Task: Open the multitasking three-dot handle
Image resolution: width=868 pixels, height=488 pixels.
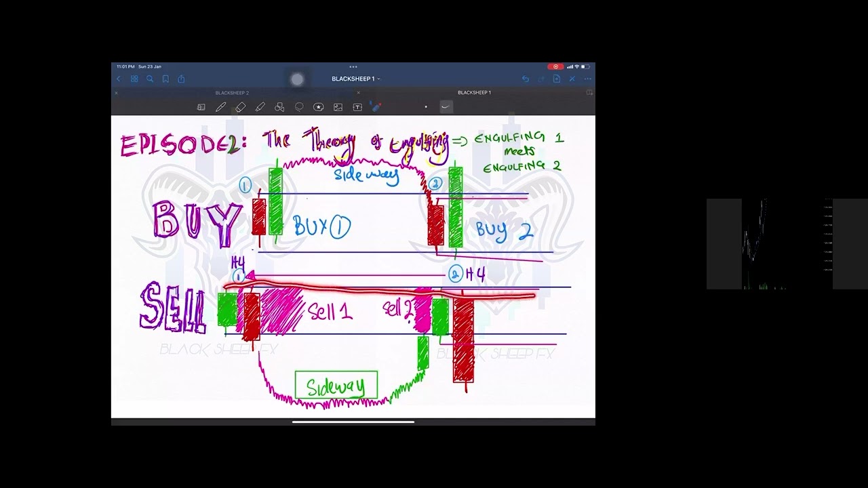Action: (353, 66)
